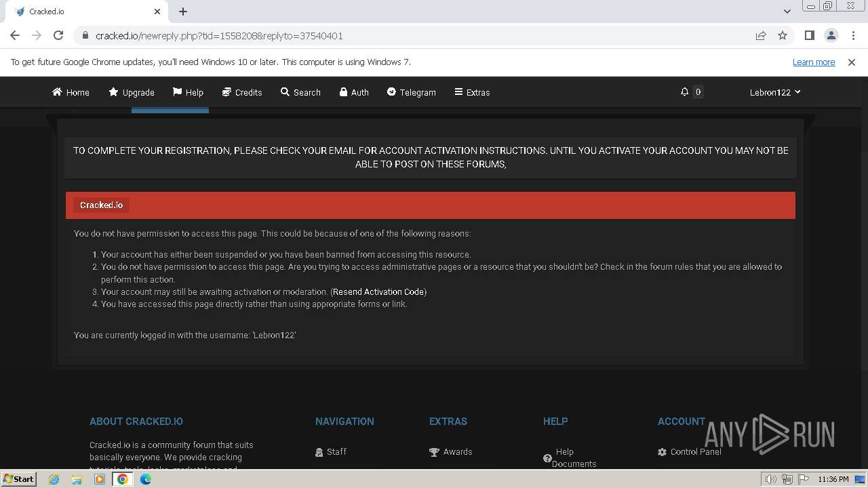This screenshot has width=868, height=488.
Task: Expand the Extras menu
Action: pos(472,92)
